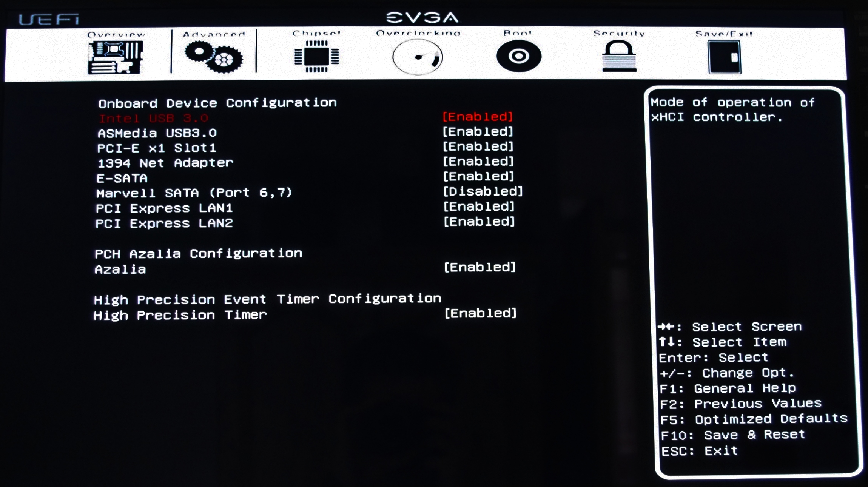Select the Intel USB 3.0 row label
The width and height of the screenshot is (868, 487).
tap(154, 119)
